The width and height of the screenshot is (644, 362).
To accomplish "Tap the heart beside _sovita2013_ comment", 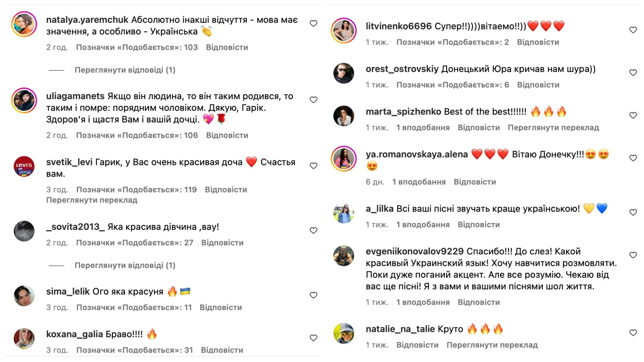I will pos(313,231).
